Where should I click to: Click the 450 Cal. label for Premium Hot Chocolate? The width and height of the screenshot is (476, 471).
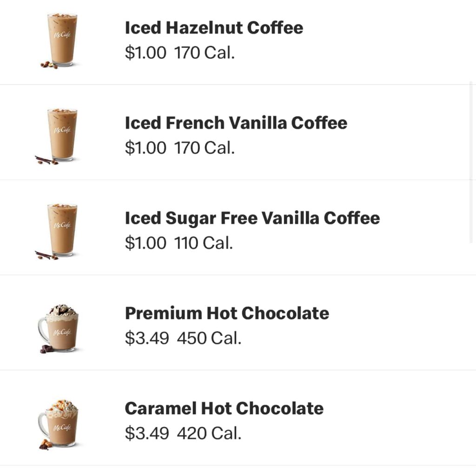tap(211, 338)
